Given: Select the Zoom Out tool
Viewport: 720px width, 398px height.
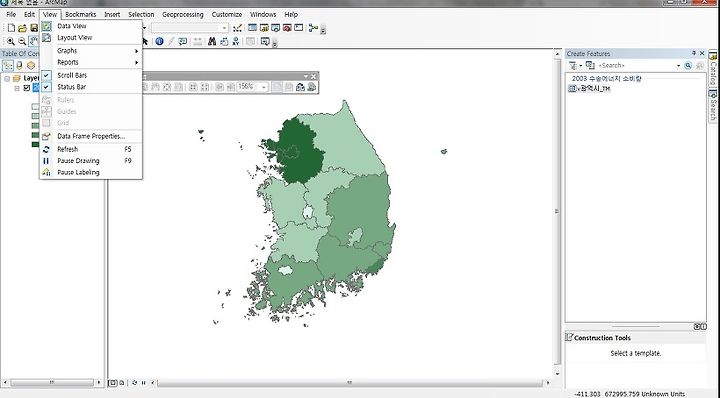Looking at the screenshot, I should [x=22, y=41].
